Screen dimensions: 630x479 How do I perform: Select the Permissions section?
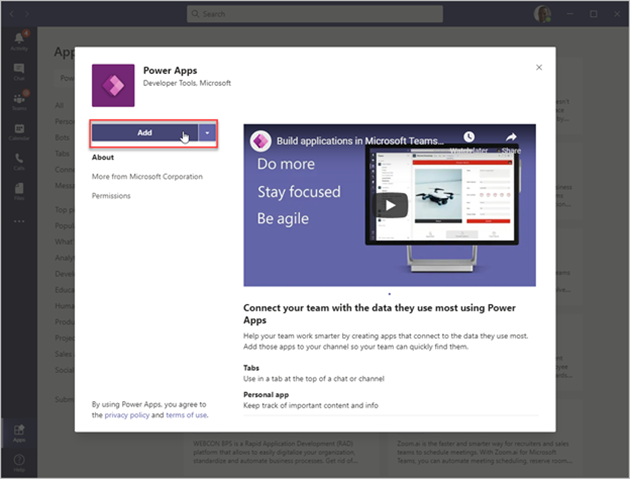tap(111, 196)
